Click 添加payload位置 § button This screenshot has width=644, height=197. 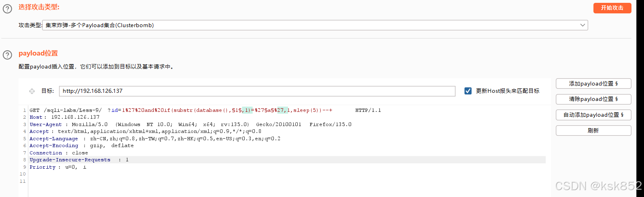click(x=593, y=84)
